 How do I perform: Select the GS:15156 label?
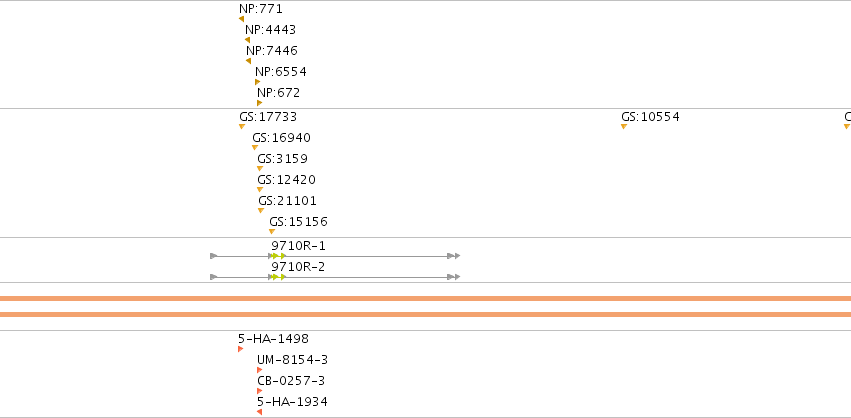pos(299,222)
